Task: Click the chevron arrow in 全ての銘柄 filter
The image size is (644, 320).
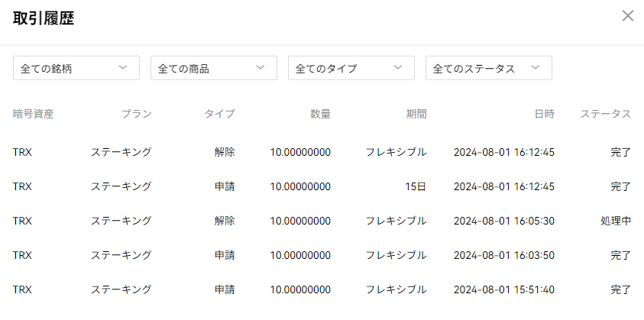Action: coord(123,68)
